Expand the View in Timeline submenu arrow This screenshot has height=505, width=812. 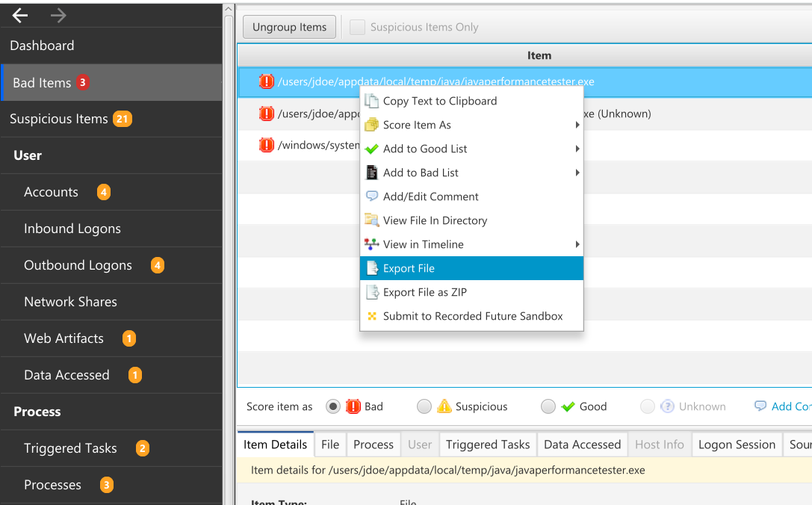(577, 244)
